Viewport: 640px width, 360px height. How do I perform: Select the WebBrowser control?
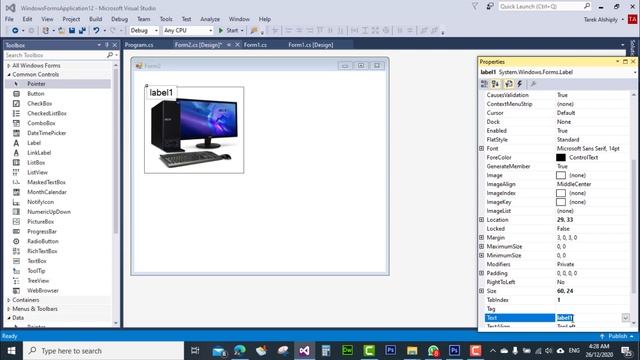pos(57,290)
